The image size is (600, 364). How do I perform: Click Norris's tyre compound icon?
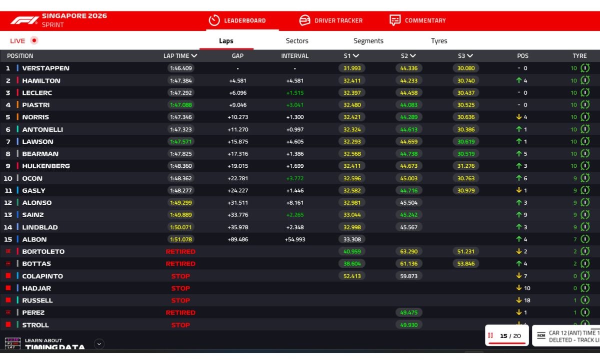coord(585,117)
